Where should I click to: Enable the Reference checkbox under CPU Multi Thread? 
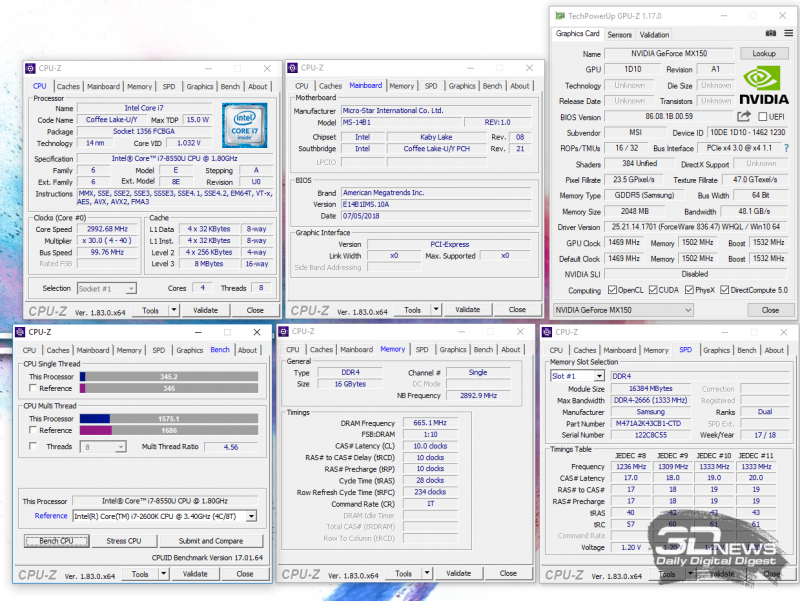coord(33,430)
